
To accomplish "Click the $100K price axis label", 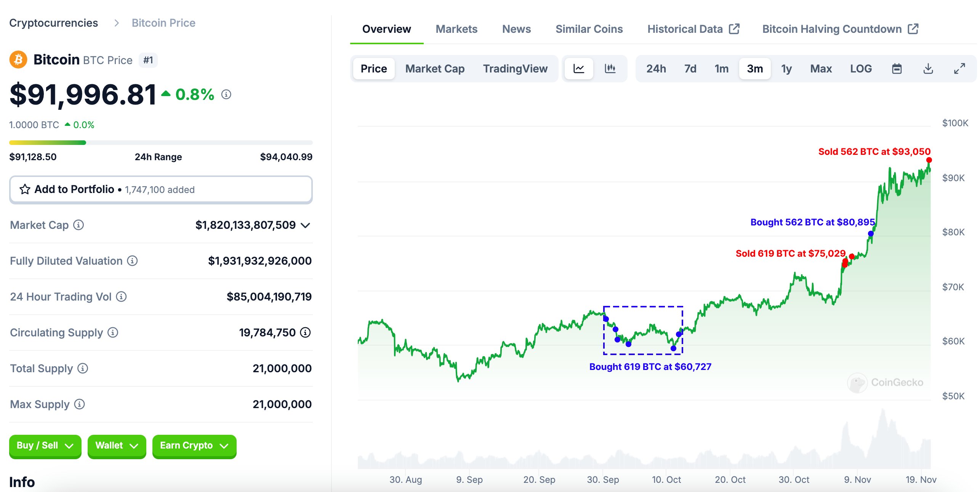I will tap(955, 123).
